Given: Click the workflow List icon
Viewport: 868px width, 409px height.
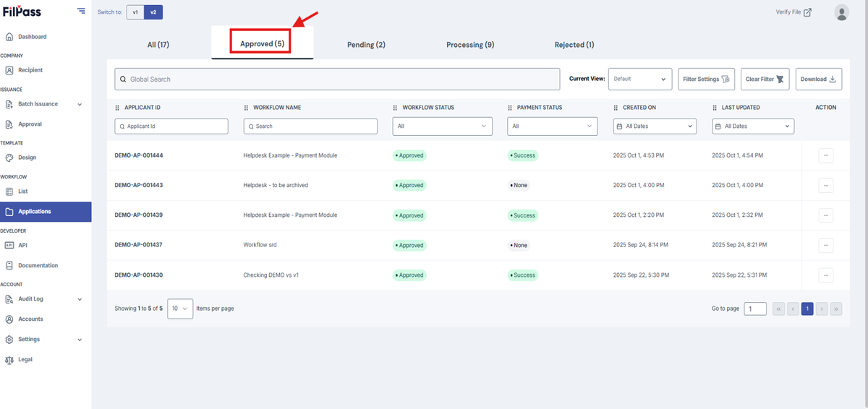Looking at the screenshot, I should [9, 191].
